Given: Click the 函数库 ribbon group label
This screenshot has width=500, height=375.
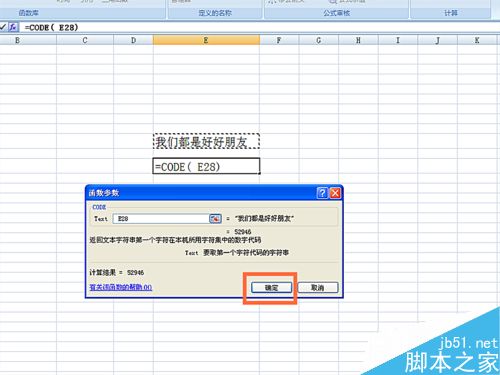Looking at the screenshot, I should click(x=28, y=13).
